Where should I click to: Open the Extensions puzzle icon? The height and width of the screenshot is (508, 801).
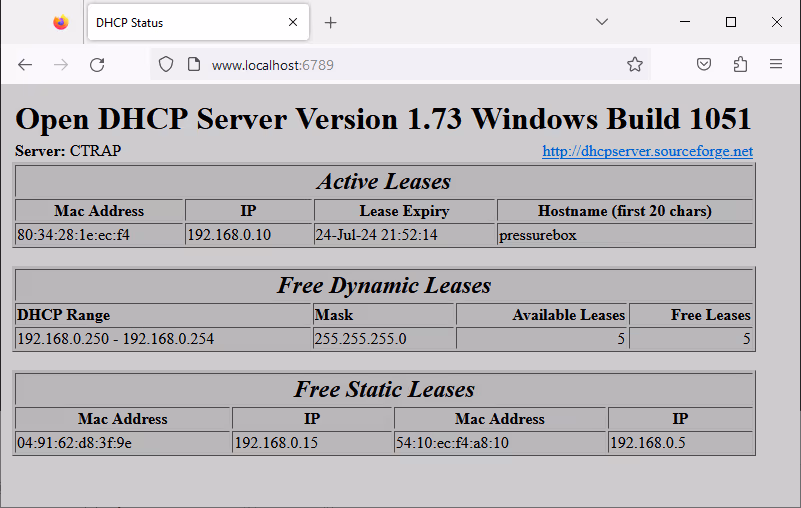(x=740, y=64)
